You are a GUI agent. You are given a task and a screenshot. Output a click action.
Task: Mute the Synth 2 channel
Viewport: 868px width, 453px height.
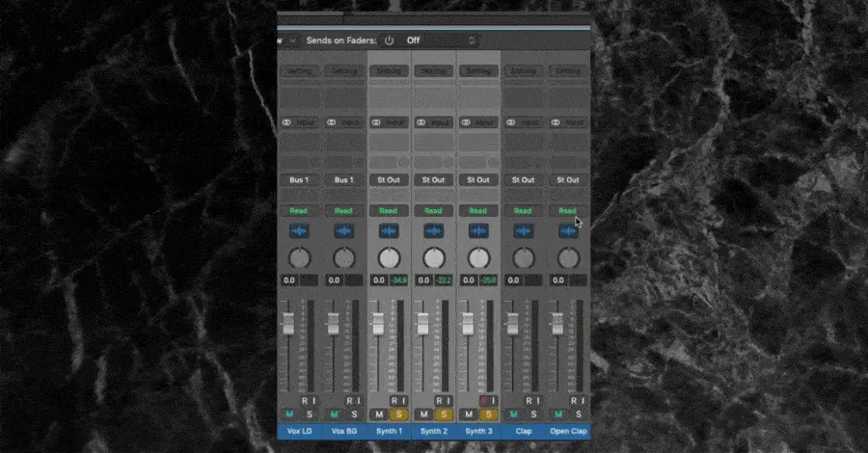(x=424, y=414)
